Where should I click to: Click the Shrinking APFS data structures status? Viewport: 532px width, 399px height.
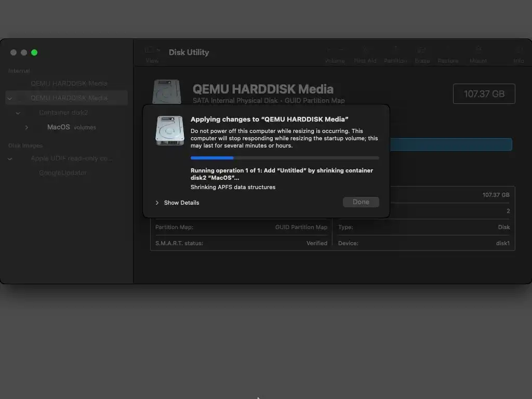pos(233,187)
